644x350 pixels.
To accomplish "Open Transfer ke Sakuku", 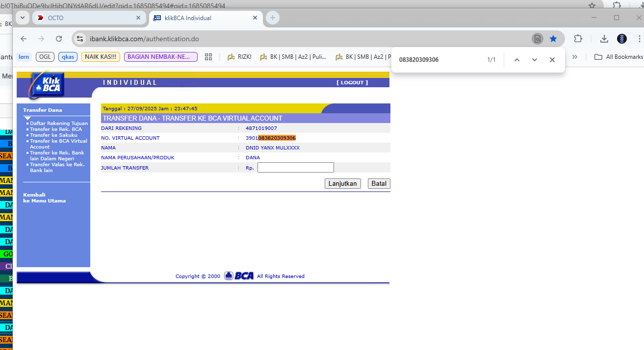I will click(53, 135).
